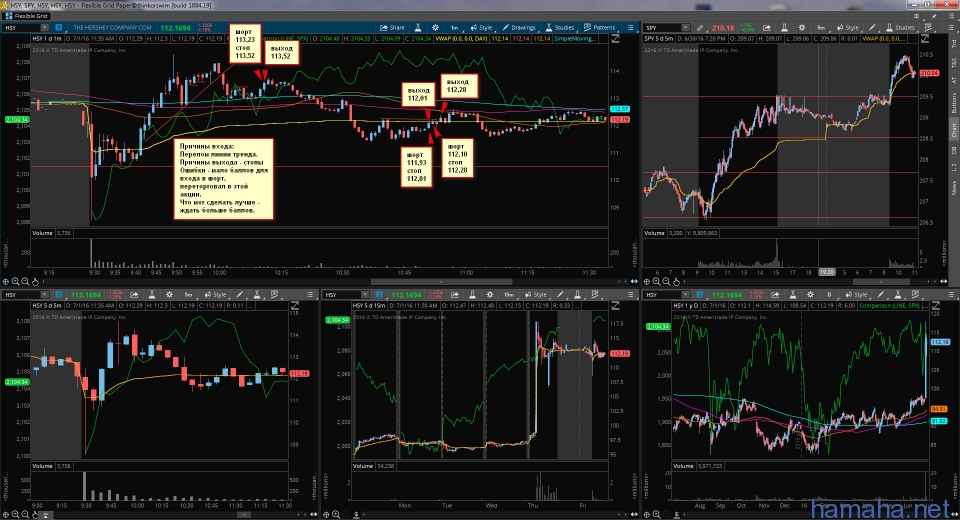Click Drawings on the HSY 1m chart
This screenshot has width=960, height=520.
[519, 28]
